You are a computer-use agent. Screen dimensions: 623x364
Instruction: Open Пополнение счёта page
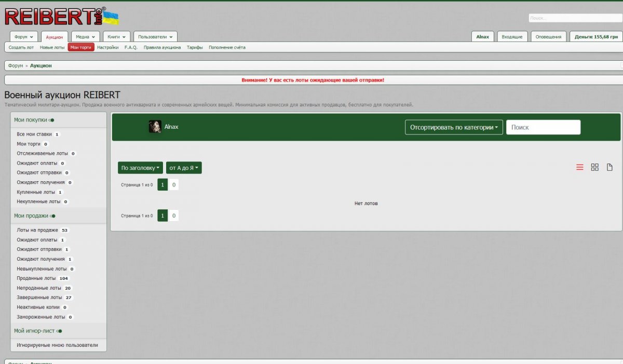pos(227,47)
